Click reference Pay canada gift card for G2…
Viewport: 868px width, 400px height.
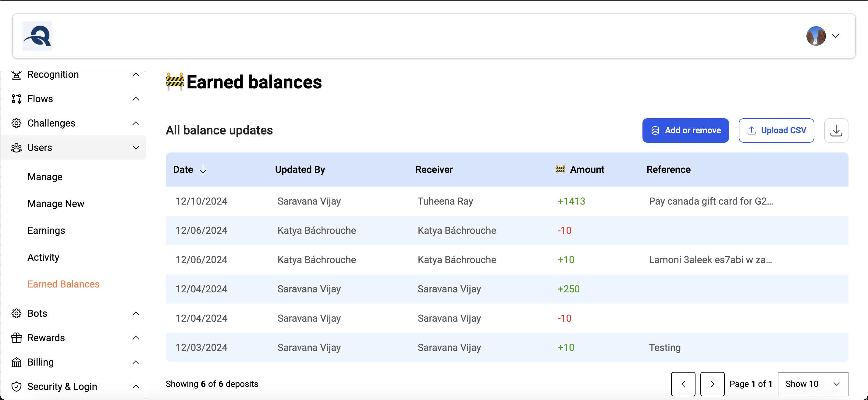(x=711, y=201)
